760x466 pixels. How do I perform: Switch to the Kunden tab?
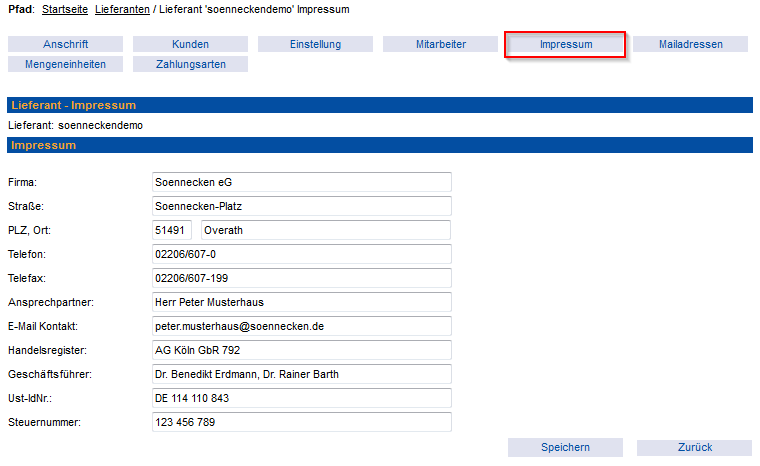[190, 44]
